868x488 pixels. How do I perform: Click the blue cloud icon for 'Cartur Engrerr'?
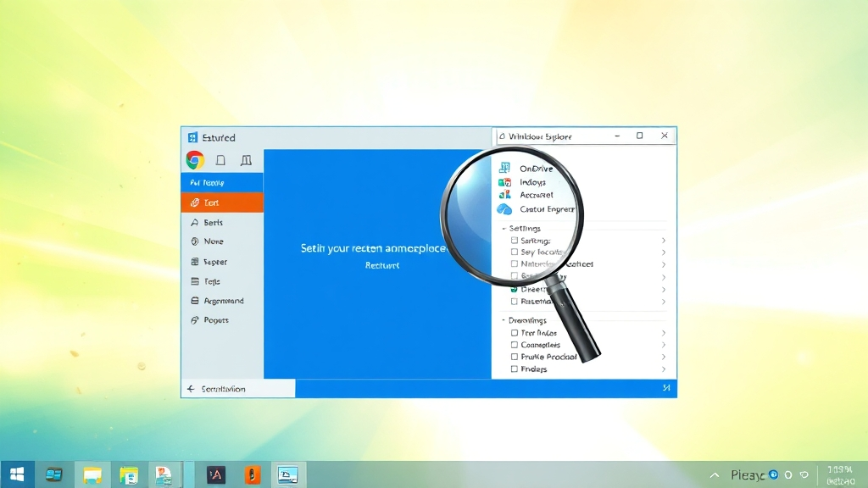(x=504, y=209)
